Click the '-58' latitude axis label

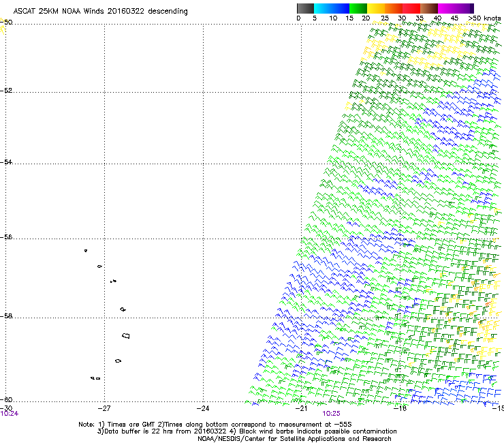(x=6, y=316)
